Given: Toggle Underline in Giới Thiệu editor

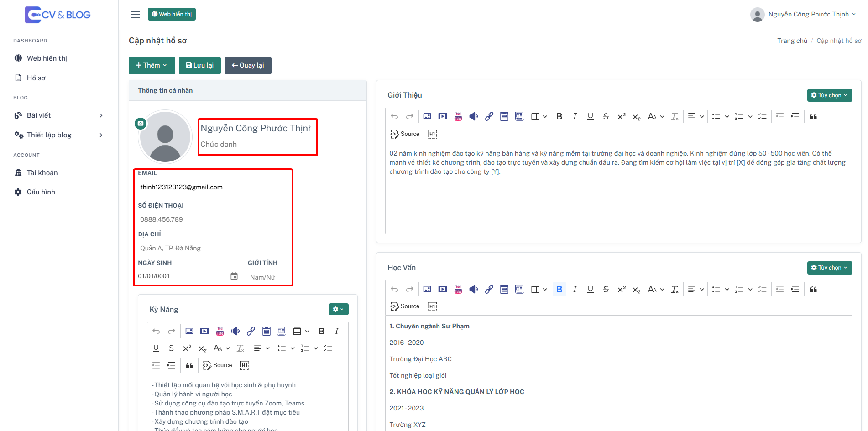Looking at the screenshot, I should point(591,116).
